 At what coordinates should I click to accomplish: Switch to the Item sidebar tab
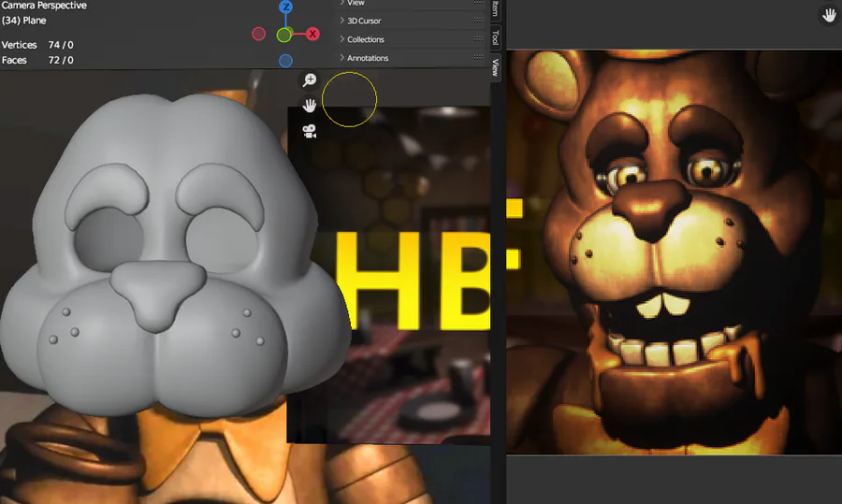tap(496, 9)
